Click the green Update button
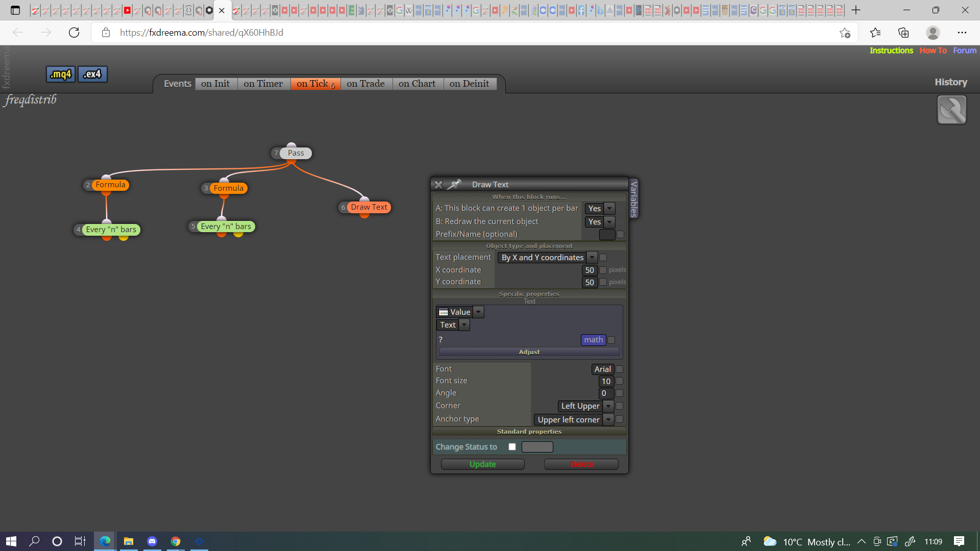 [x=483, y=464]
